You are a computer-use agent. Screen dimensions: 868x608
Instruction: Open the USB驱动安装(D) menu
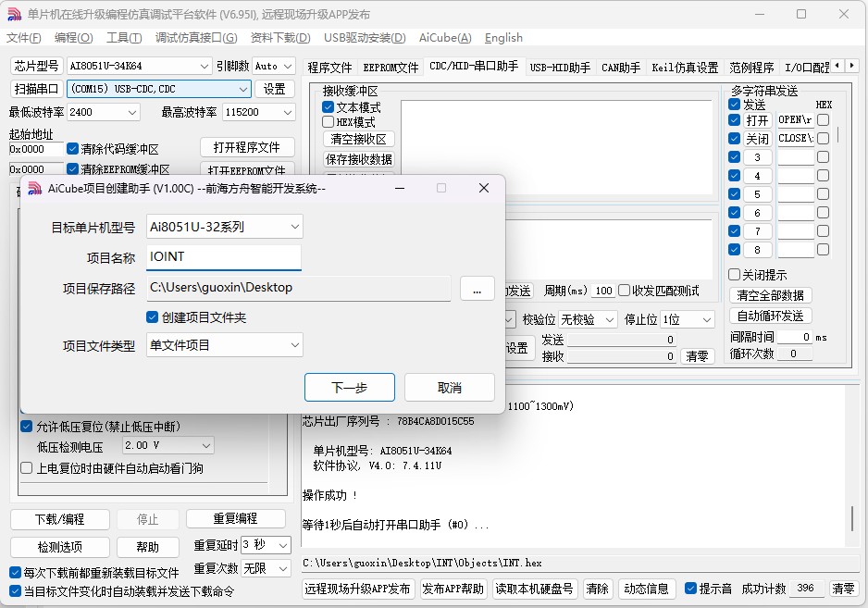(365, 38)
